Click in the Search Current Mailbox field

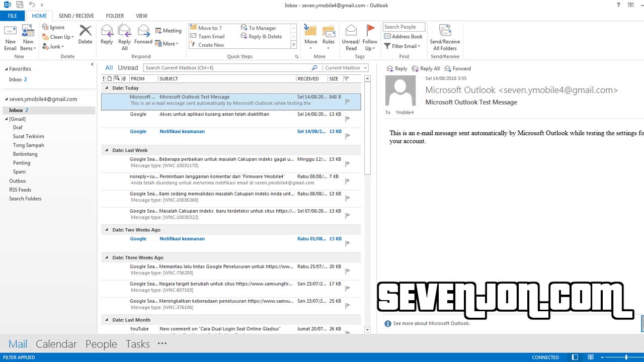[x=226, y=67]
